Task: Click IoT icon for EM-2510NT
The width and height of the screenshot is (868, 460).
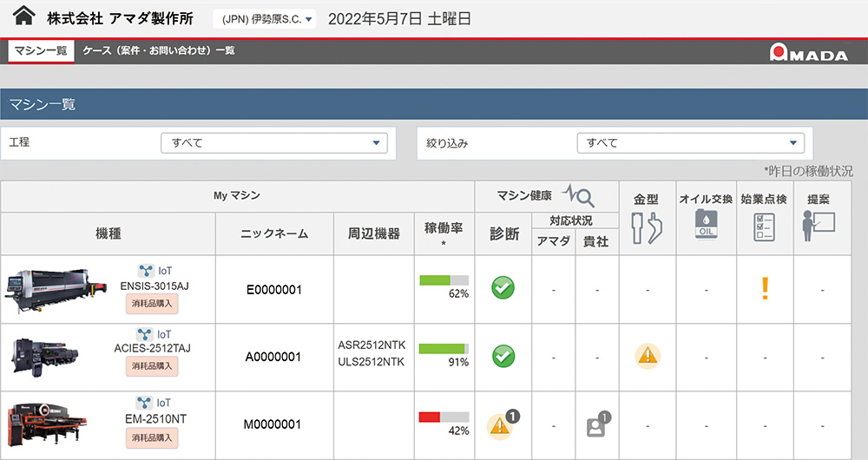Action: (x=144, y=403)
